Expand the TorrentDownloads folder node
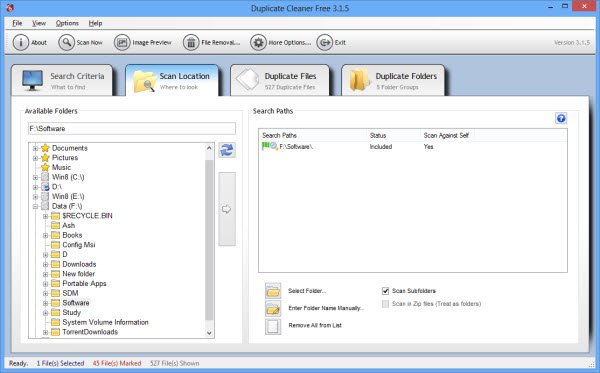The width and height of the screenshot is (600, 373). tap(46, 332)
